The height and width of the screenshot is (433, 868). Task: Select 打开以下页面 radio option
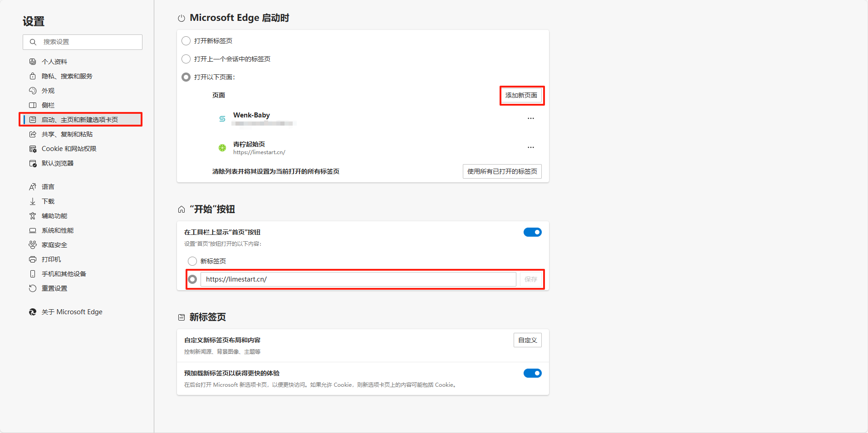(x=186, y=77)
